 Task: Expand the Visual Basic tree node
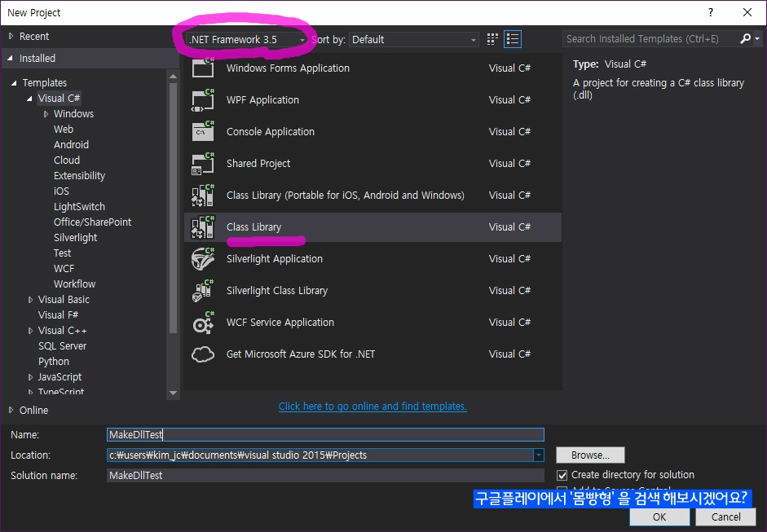click(30, 300)
